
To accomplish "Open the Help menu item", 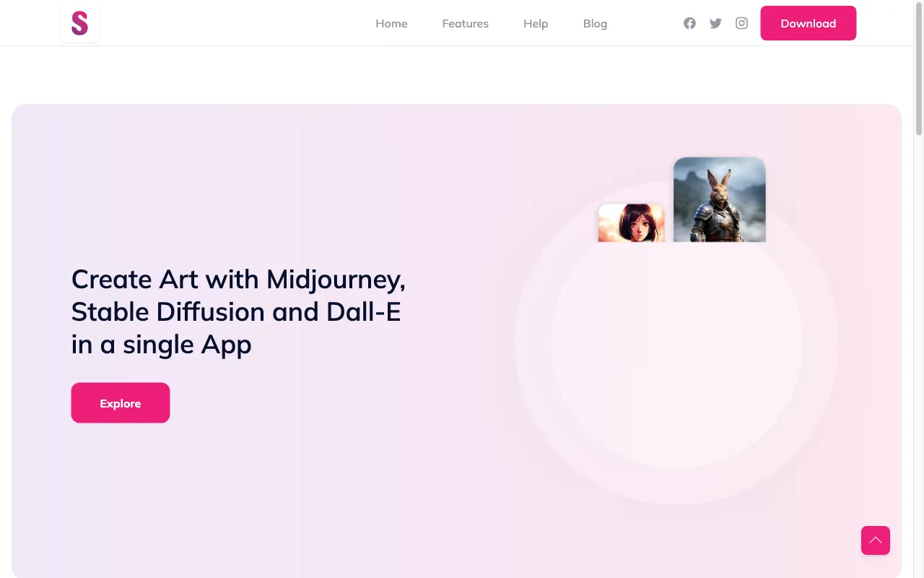I will click(536, 24).
